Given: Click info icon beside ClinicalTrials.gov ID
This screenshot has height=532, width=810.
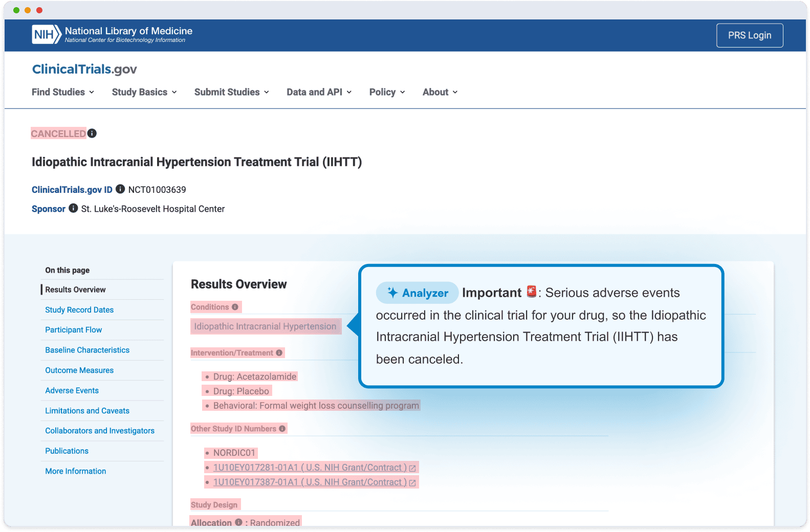Looking at the screenshot, I should click(120, 189).
